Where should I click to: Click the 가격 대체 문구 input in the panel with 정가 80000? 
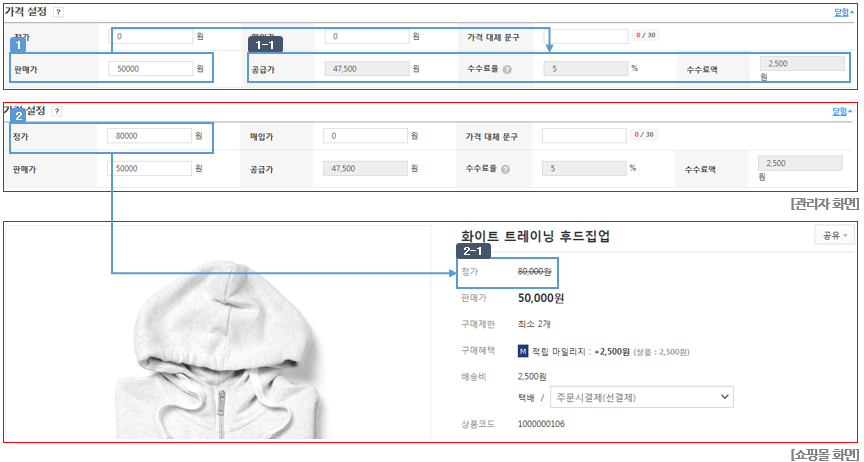point(584,136)
